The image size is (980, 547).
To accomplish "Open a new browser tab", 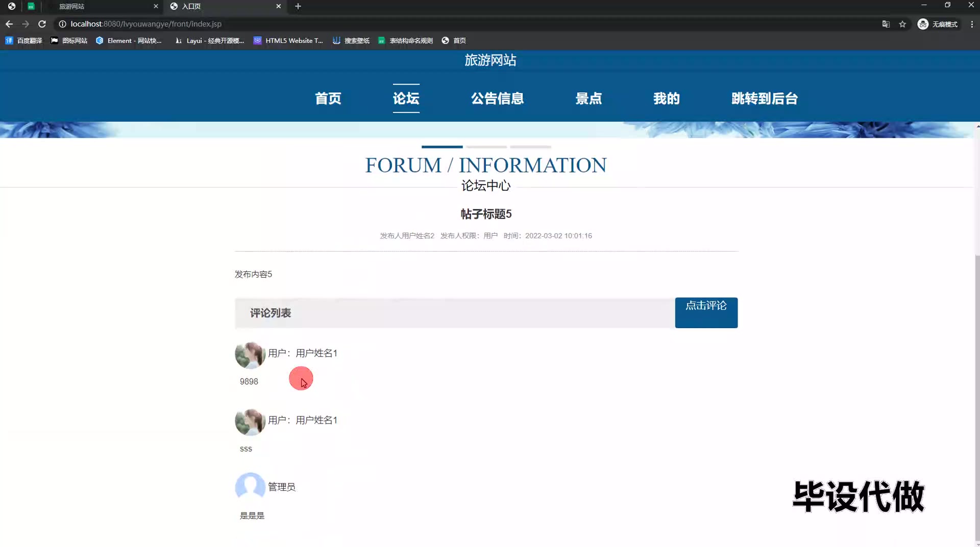I will click(x=298, y=6).
